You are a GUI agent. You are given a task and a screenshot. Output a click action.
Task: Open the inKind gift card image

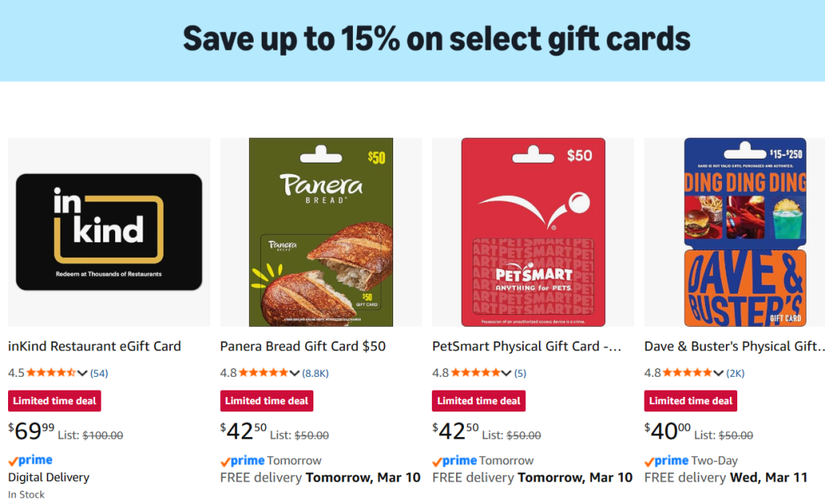(109, 232)
